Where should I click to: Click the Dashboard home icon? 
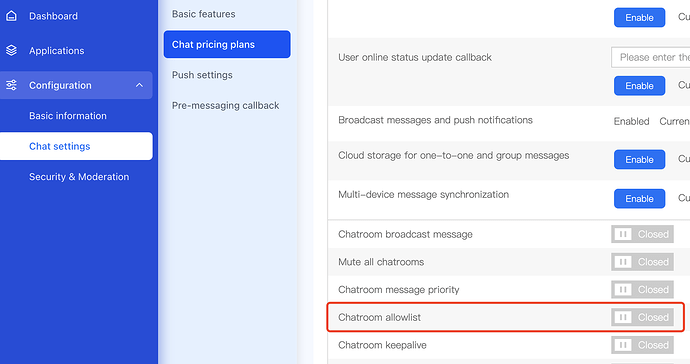tap(11, 16)
